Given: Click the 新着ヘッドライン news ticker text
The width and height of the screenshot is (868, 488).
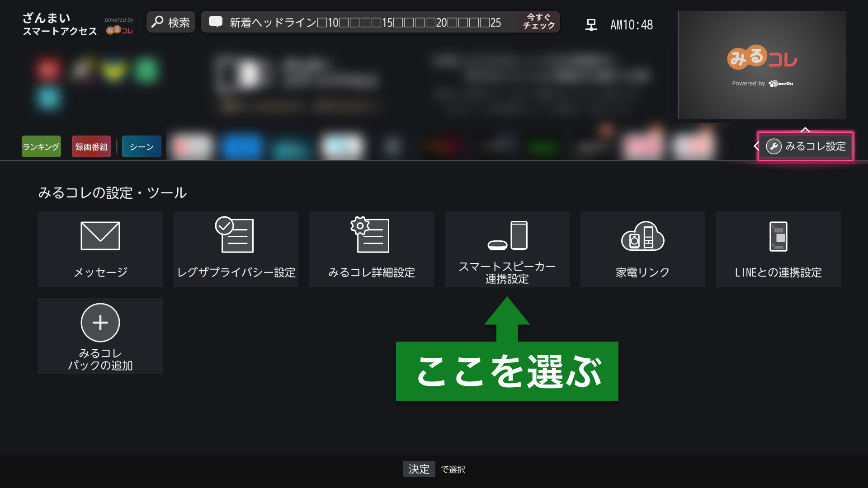Looking at the screenshot, I should pyautogui.click(x=365, y=23).
